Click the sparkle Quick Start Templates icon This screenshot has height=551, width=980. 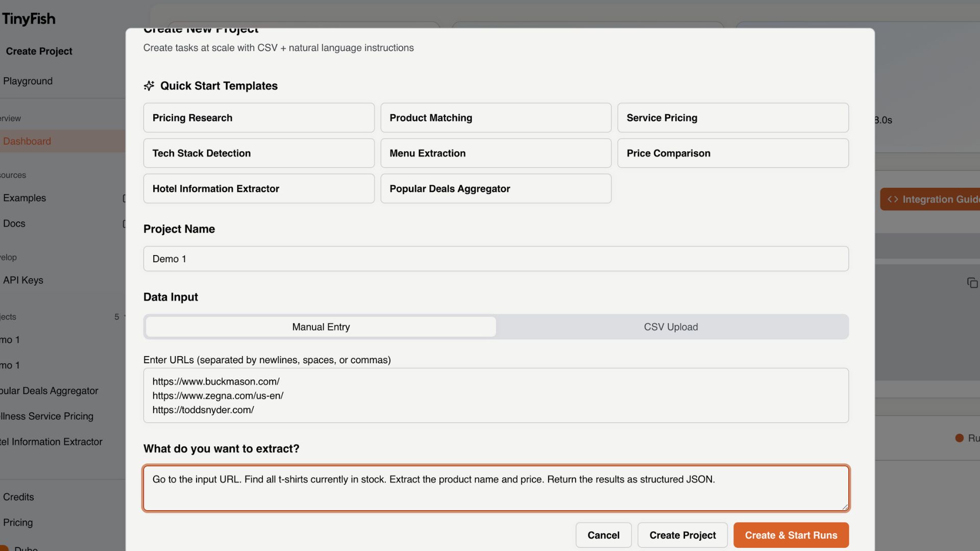click(149, 86)
